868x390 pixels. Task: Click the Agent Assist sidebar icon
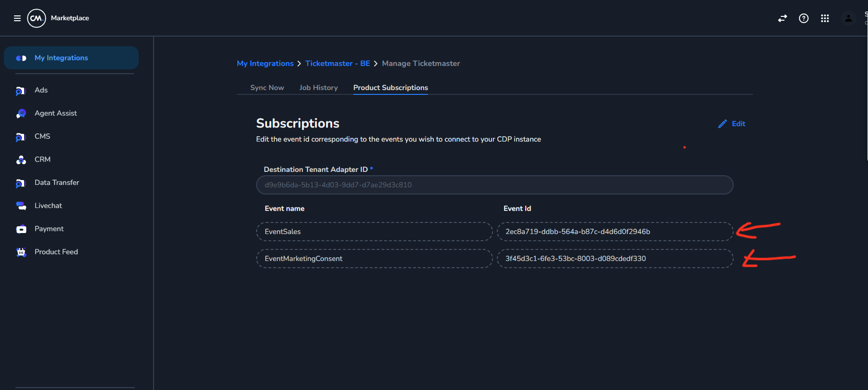pos(21,114)
